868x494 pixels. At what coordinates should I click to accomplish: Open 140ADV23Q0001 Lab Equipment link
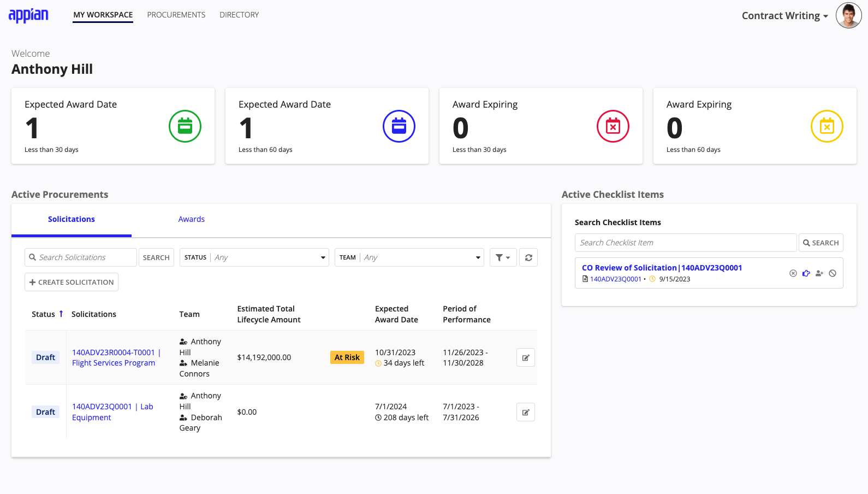pos(112,412)
